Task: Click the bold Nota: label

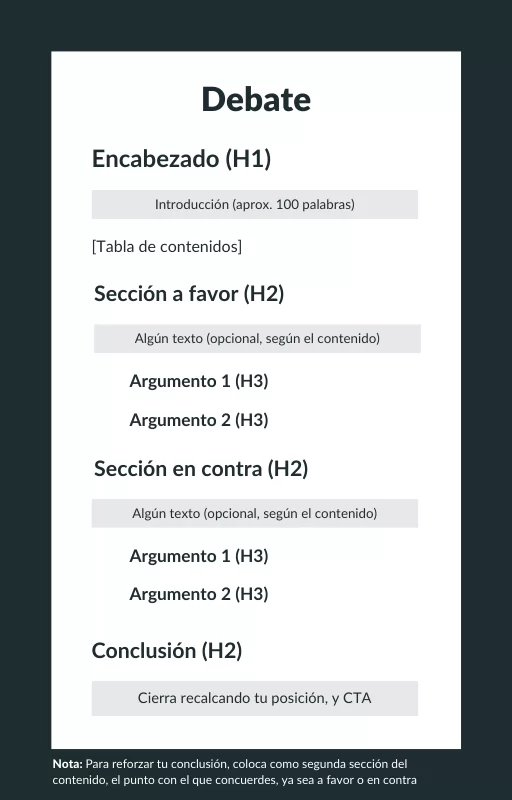Action: point(67,764)
